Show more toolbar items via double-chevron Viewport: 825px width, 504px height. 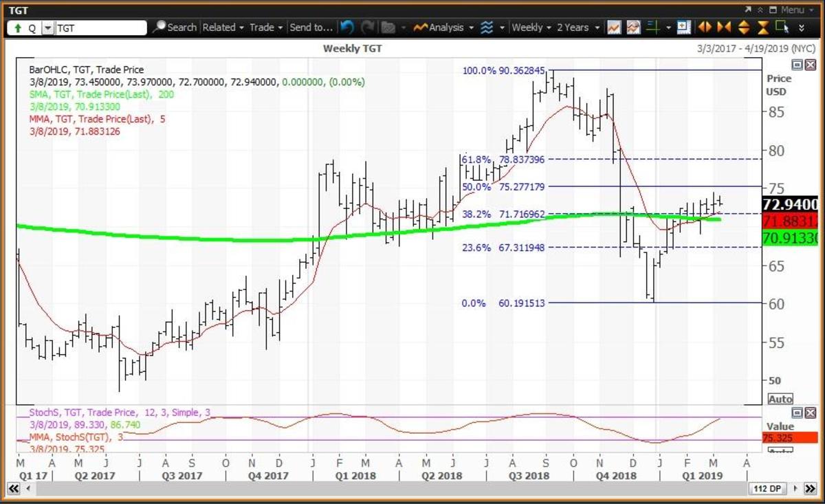tap(802, 28)
